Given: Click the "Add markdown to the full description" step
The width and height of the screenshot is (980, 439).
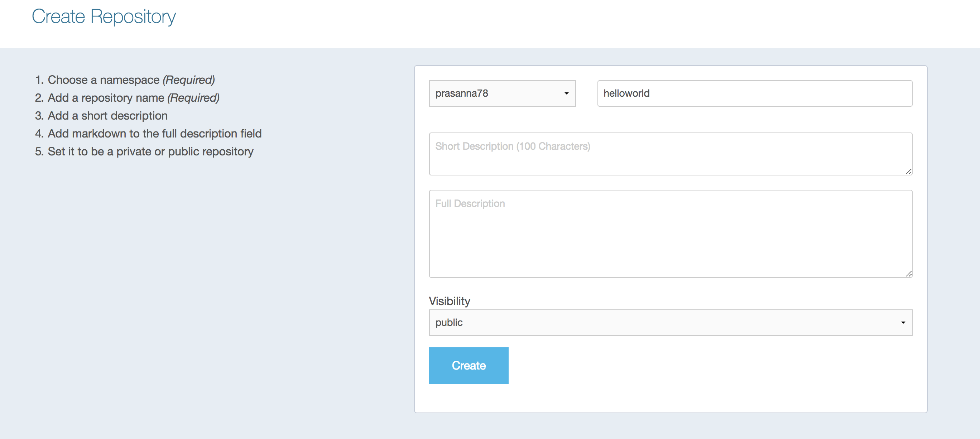Looking at the screenshot, I should (154, 134).
